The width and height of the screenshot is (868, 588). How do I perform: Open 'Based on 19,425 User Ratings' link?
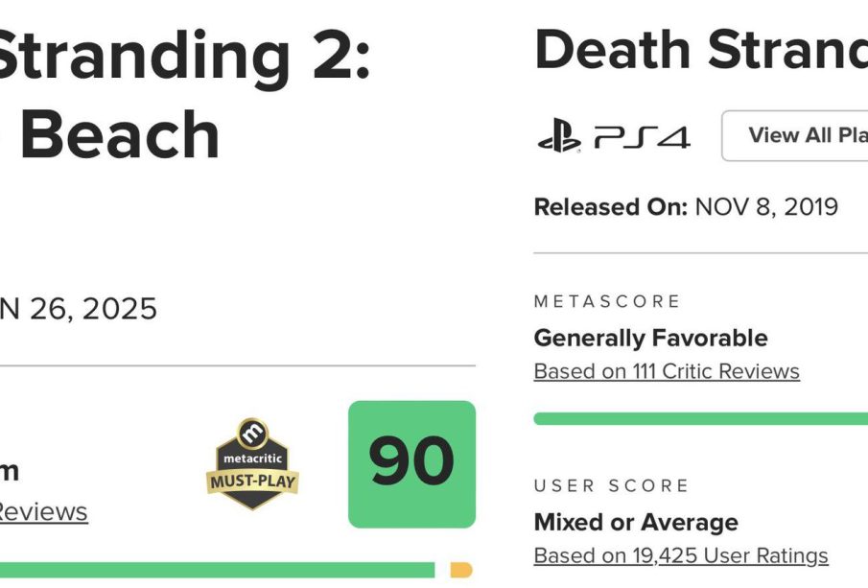click(681, 555)
